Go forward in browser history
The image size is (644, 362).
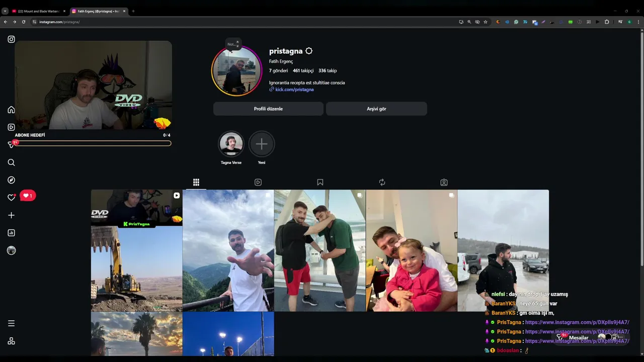click(15, 22)
